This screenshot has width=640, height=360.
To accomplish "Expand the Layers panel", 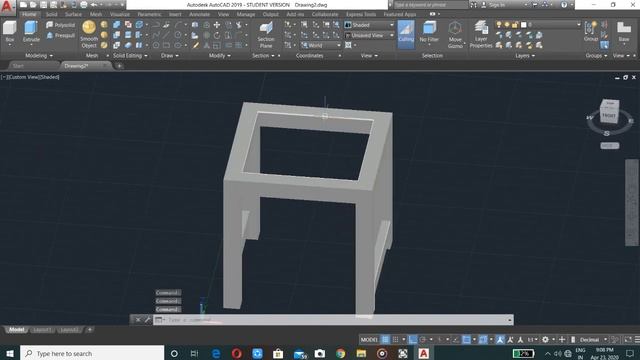I will point(525,56).
